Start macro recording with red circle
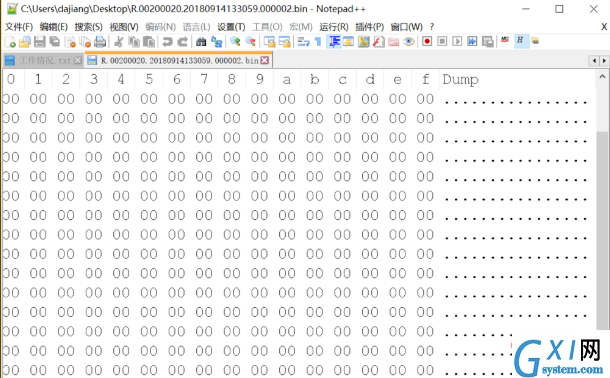This screenshot has width=610, height=378. pyautogui.click(x=427, y=41)
